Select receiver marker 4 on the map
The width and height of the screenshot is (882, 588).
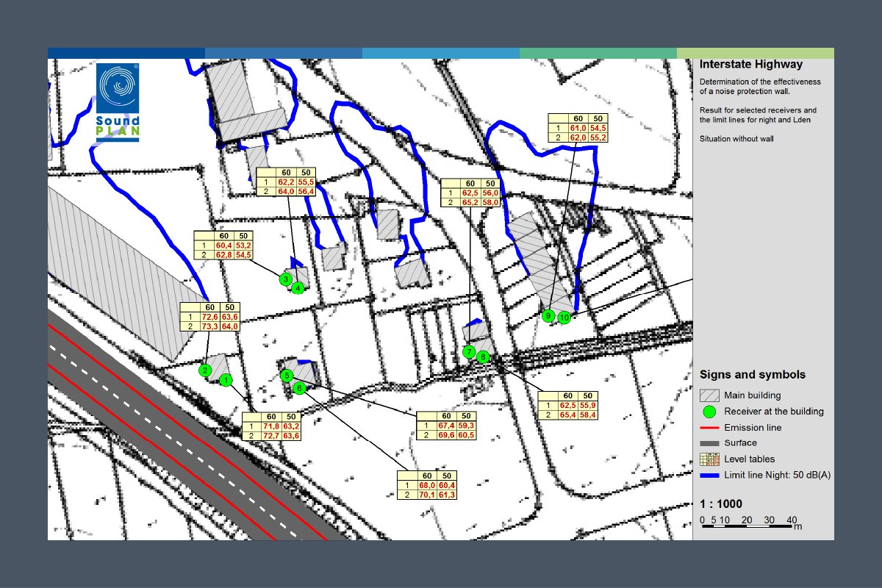[x=297, y=288]
